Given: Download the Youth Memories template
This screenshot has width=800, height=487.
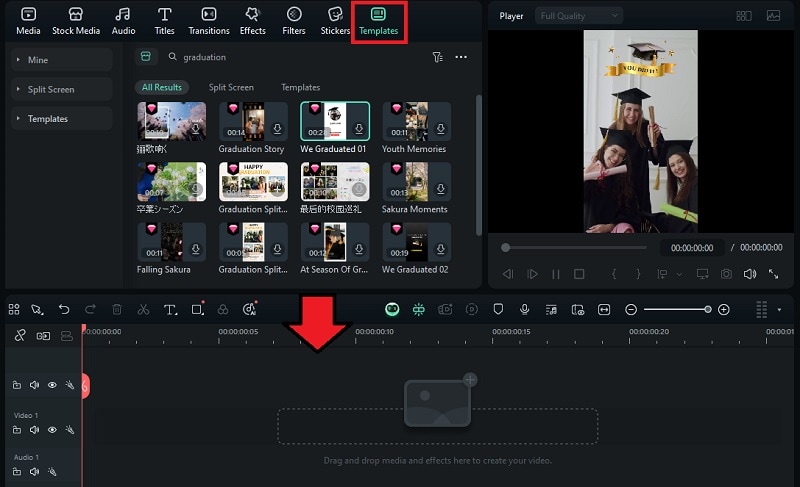Looking at the screenshot, I should [x=440, y=129].
